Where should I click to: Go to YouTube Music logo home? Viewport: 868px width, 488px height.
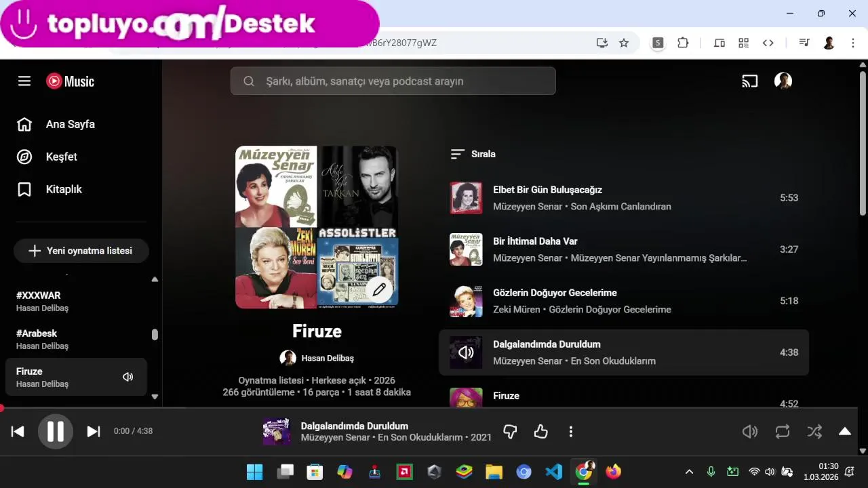71,81
